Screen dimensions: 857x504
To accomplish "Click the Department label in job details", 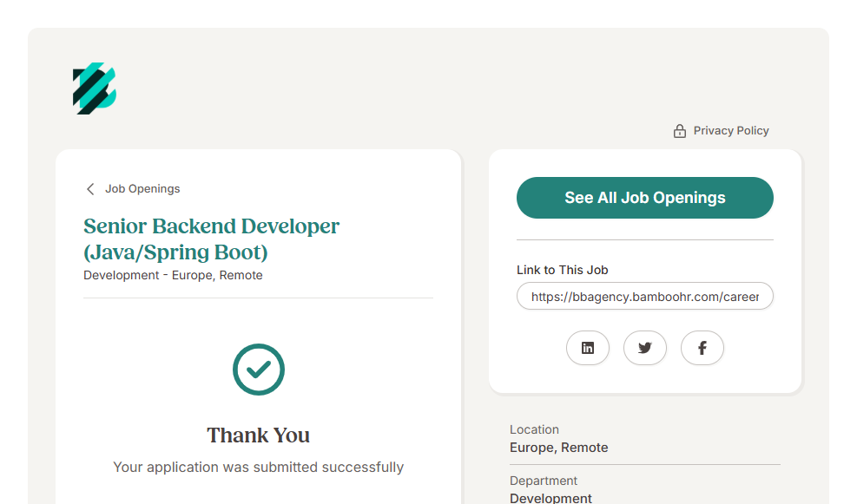I will pos(544,481).
